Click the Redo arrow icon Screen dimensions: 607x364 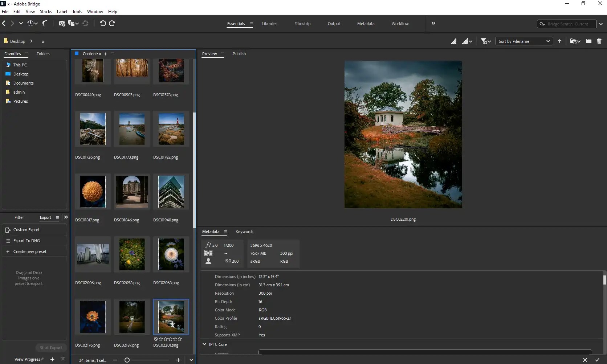coord(112,23)
